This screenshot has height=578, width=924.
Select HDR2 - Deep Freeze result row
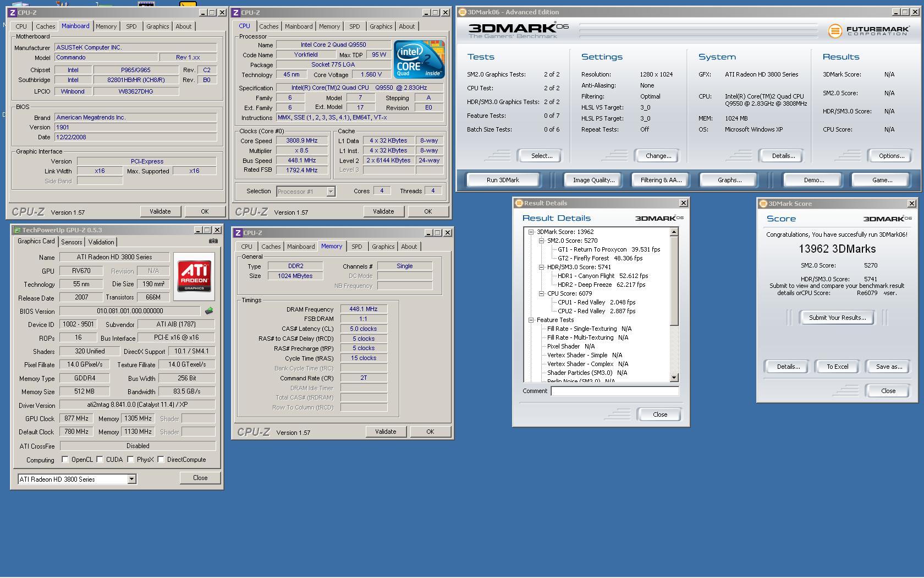point(601,285)
